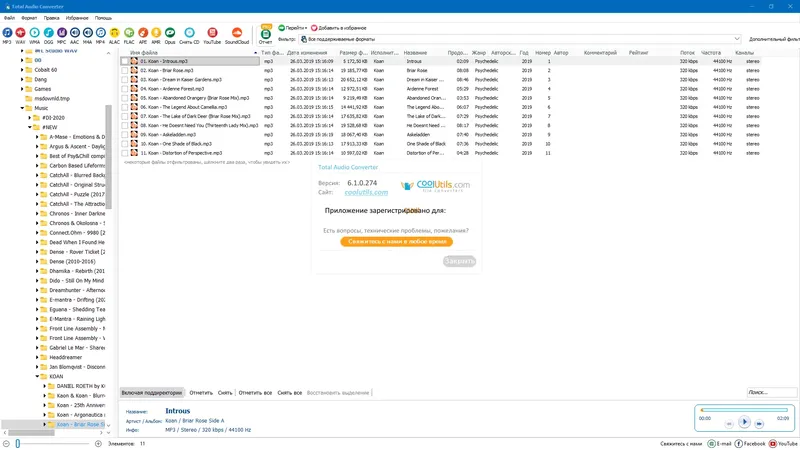Check the box for Abandoned Orangery track

[x=125, y=98]
